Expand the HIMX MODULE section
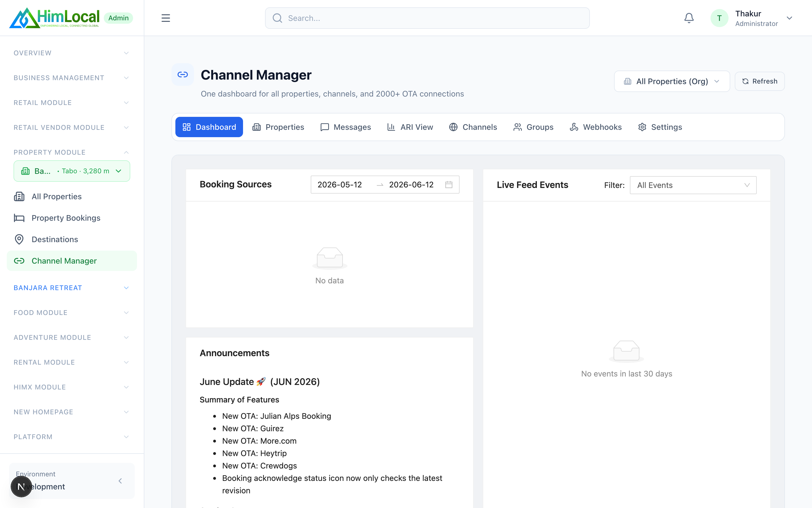 (x=72, y=387)
